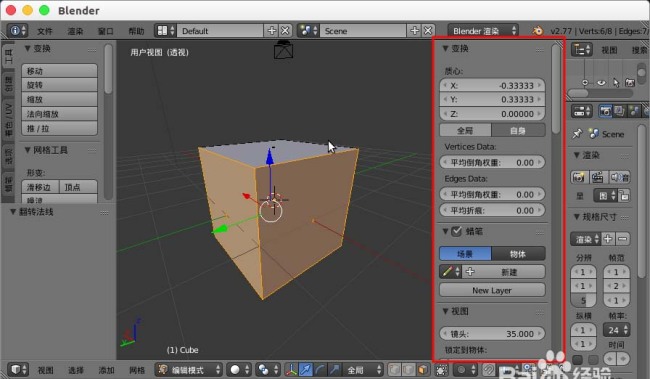This screenshot has width=650, height=379.
Task: Click the play audio speaker button
Action: (619, 177)
